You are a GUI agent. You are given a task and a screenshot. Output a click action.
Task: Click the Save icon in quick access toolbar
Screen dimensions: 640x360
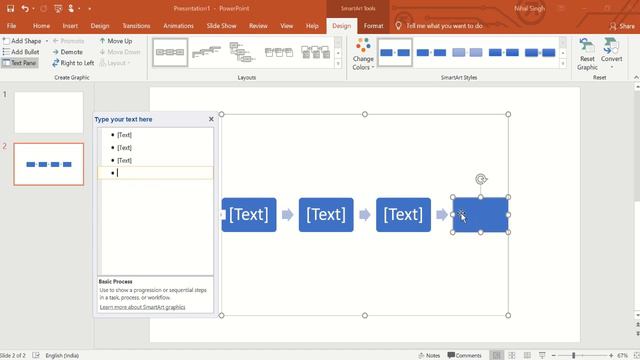(11, 8)
